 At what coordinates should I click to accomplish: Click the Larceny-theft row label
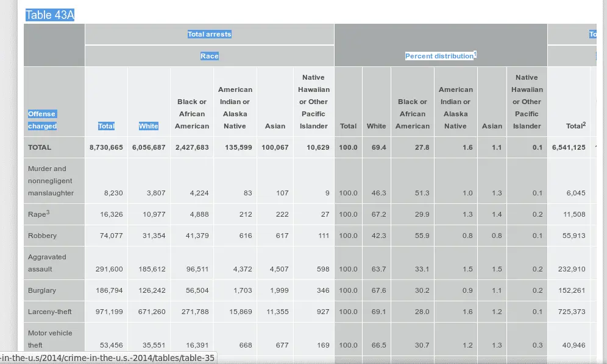click(x=50, y=312)
